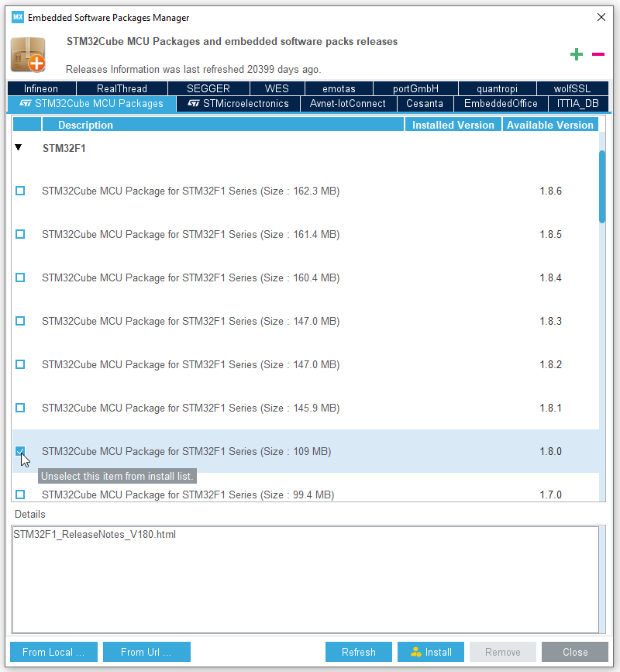The image size is (620, 672).
Task: Click the Description column header
Action: (x=222, y=125)
